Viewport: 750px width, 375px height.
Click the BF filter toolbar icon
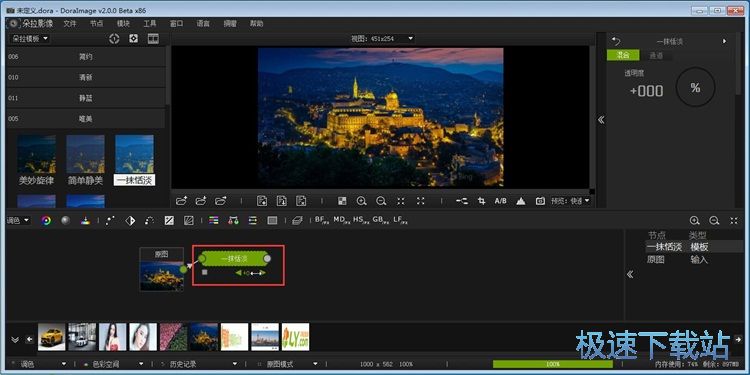tap(321, 221)
